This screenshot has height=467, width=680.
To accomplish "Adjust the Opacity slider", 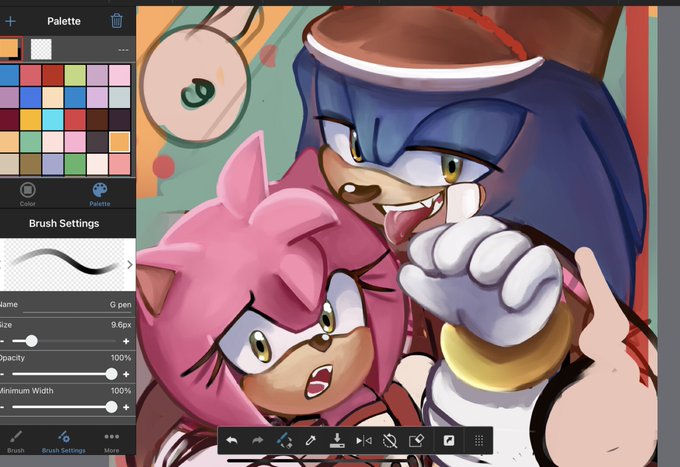I will 64,374.
